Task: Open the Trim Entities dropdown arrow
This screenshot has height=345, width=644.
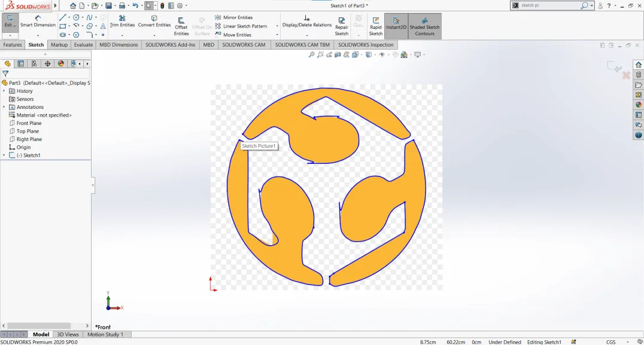Action: (x=122, y=35)
